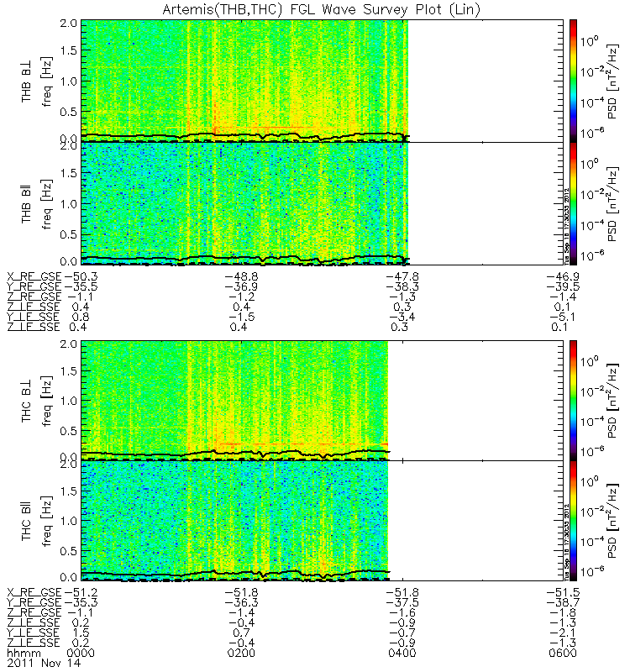
Task: Click the THC X_RE_GSE value '-51.2'
Action: [x=81, y=593]
